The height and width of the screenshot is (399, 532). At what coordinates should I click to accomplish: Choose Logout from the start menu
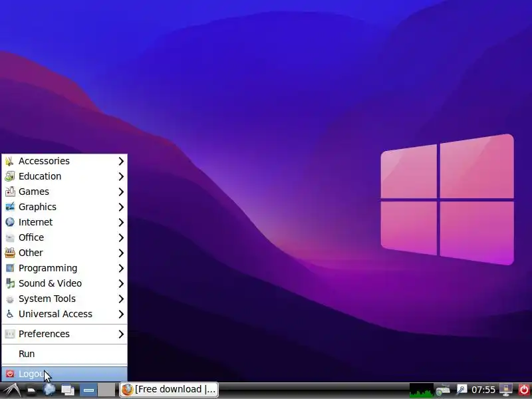click(x=65, y=374)
